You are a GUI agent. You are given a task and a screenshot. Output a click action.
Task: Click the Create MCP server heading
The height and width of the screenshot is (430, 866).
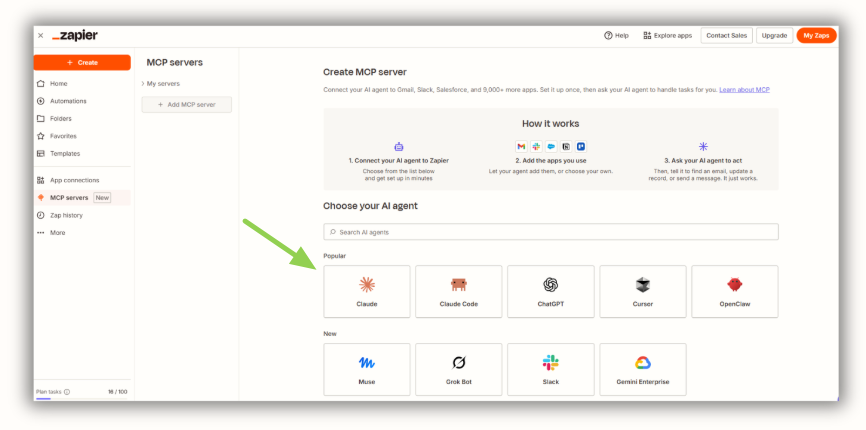click(x=365, y=72)
